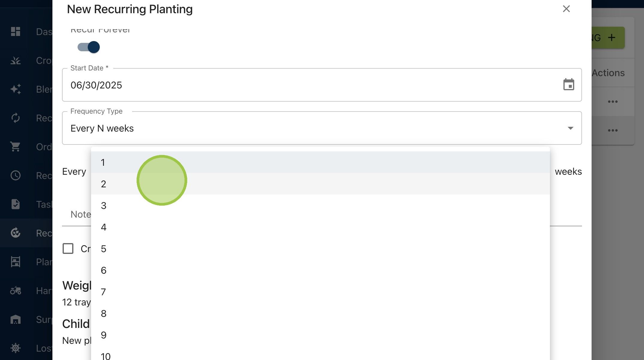Choose 1 from the weeks dropdown list
The image size is (644, 360).
[x=320, y=162]
